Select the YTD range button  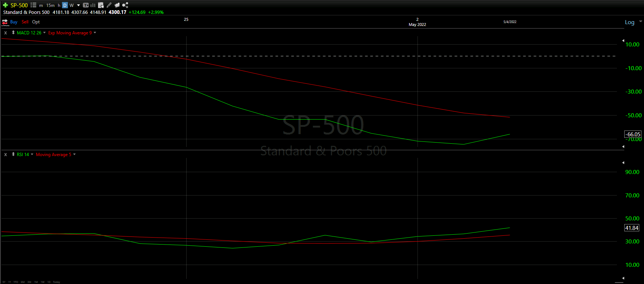16,282
